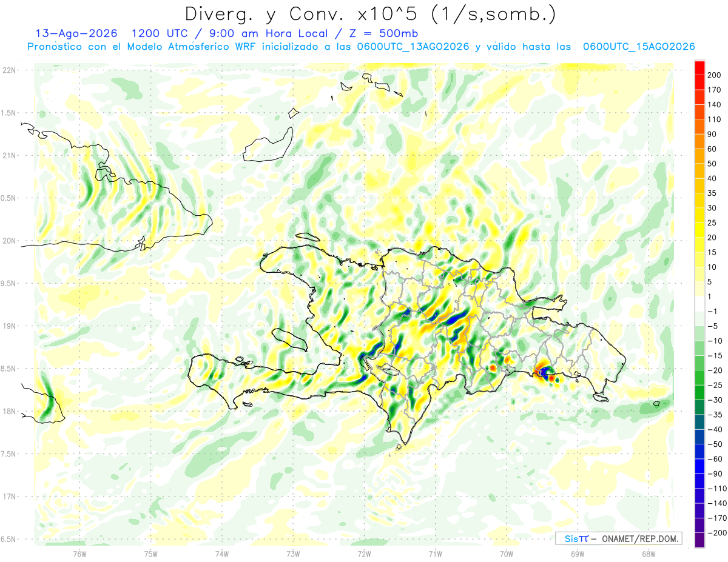The image size is (728, 562).
Task: Click the colorbar value -40
Action: point(714,429)
